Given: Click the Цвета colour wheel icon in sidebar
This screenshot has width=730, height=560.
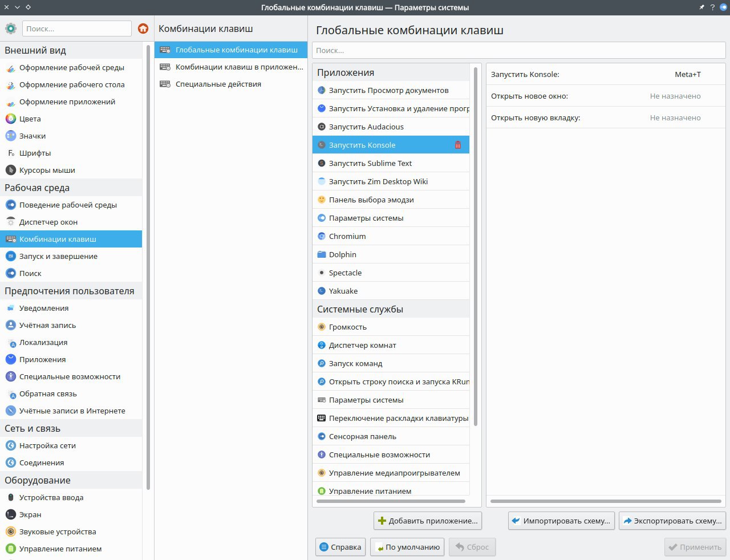Looking at the screenshot, I should 11,119.
